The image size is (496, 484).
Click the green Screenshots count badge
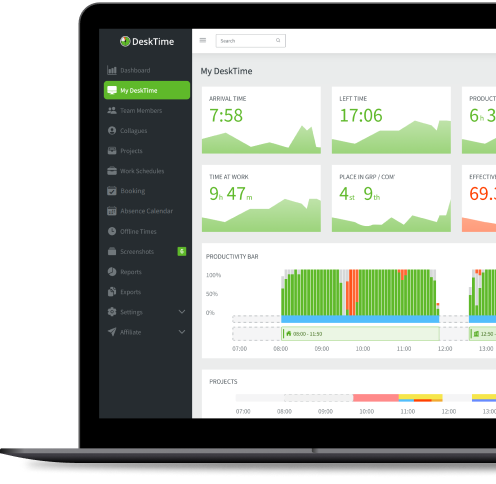coord(182,251)
